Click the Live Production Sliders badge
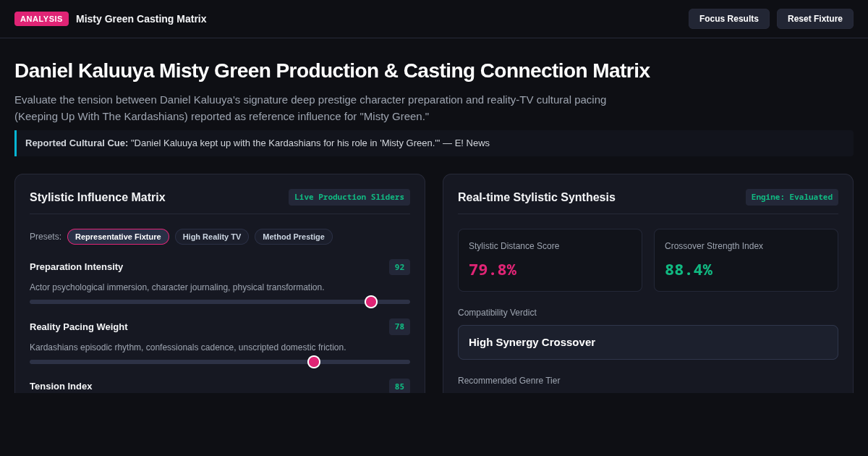The image size is (868, 456). [349, 197]
